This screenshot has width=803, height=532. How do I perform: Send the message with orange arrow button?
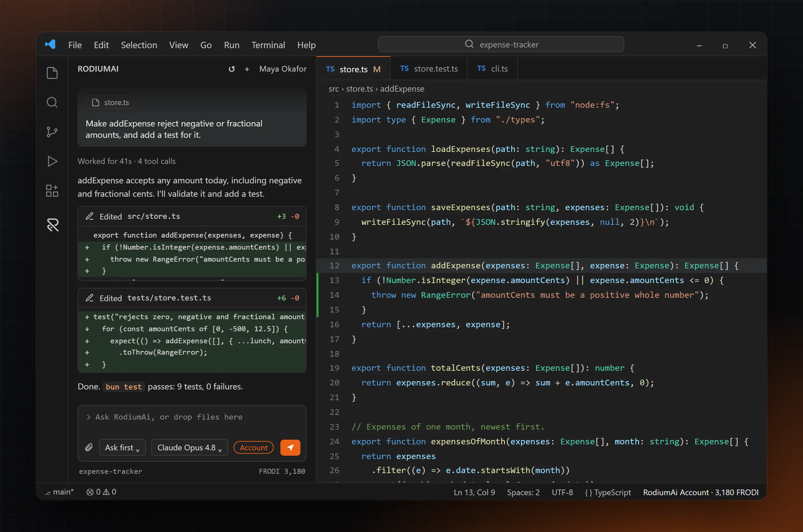tap(290, 448)
